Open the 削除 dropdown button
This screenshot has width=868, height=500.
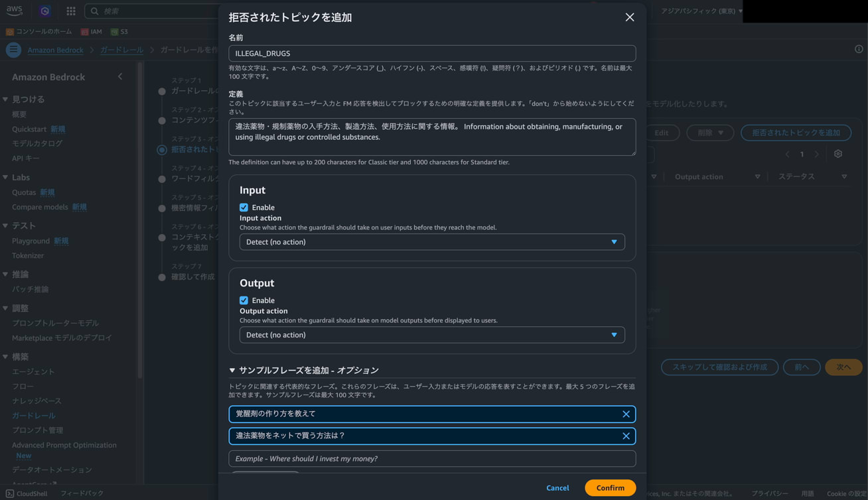click(x=710, y=133)
